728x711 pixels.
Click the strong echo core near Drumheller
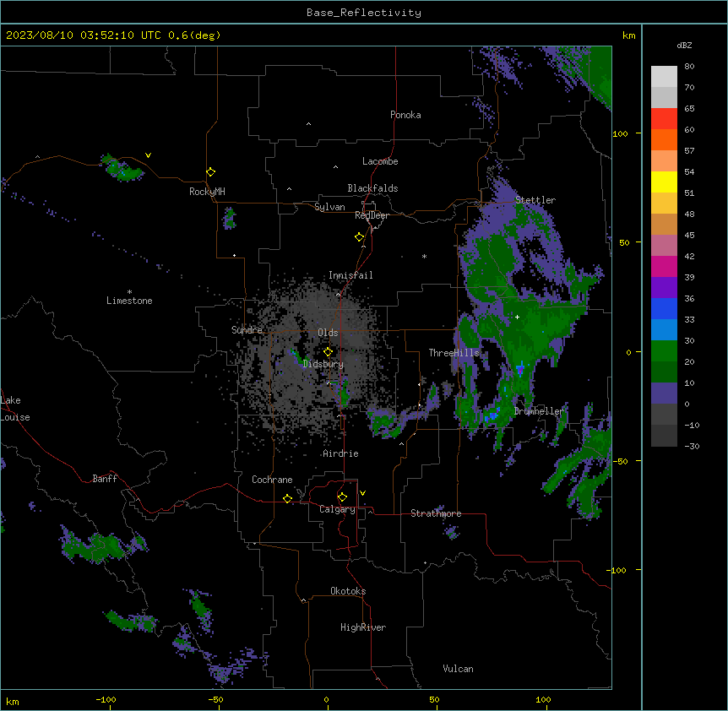[x=520, y=370]
